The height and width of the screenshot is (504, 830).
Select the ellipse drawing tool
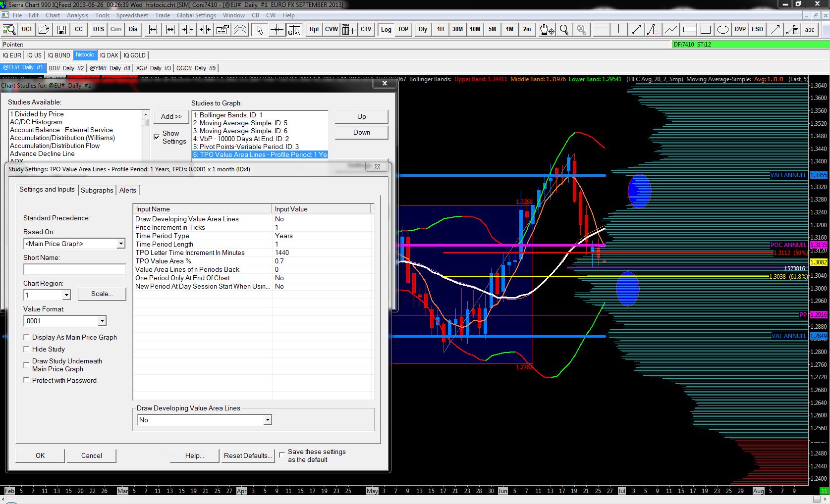pyautogui.click(x=722, y=30)
